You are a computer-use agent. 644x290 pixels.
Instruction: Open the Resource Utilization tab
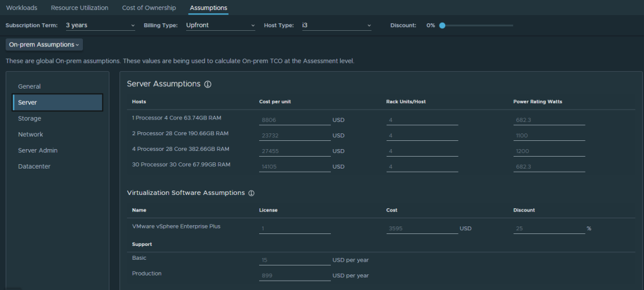79,8
